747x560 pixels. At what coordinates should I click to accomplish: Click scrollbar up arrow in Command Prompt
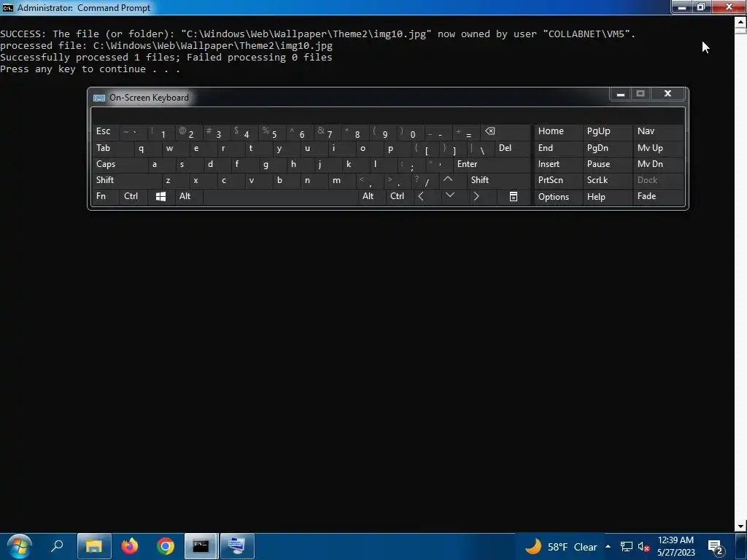coord(740,21)
